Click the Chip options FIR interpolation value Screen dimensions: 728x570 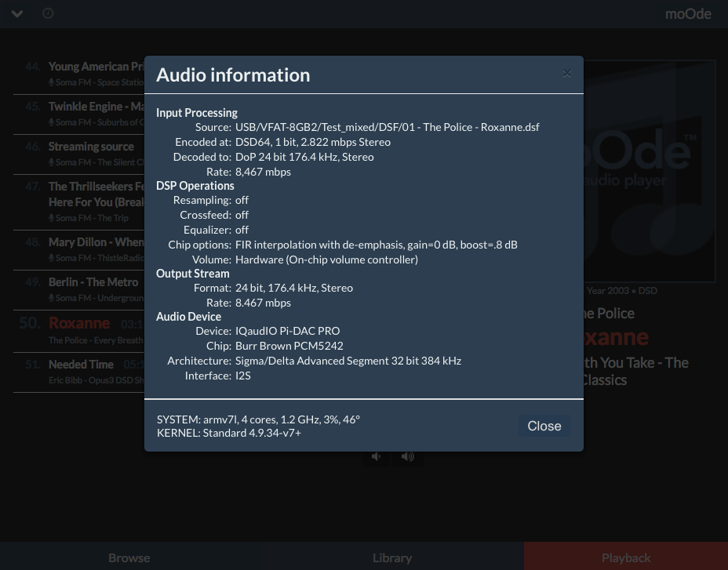pyautogui.click(x=376, y=245)
